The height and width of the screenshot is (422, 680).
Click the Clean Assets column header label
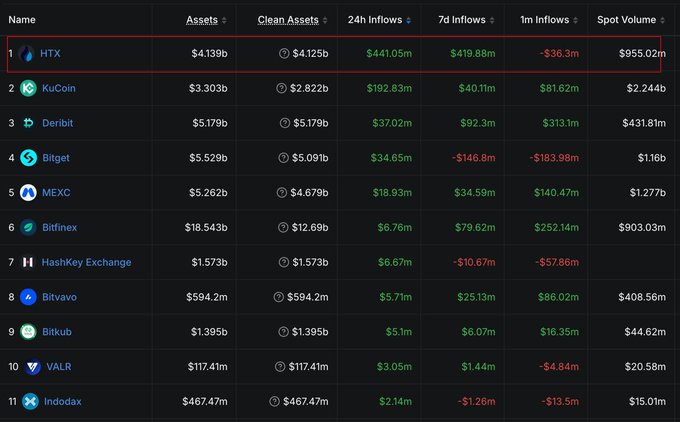288,20
